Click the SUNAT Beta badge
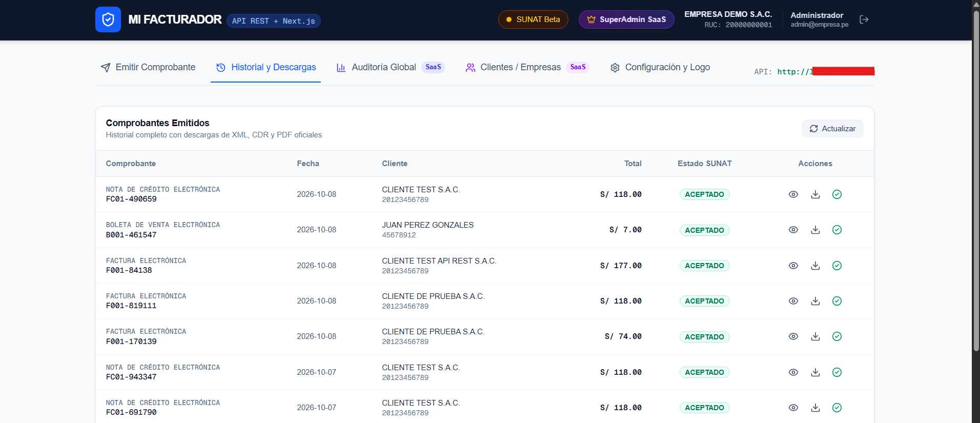The height and width of the screenshot is (423, 980). [x=533, y=19]
